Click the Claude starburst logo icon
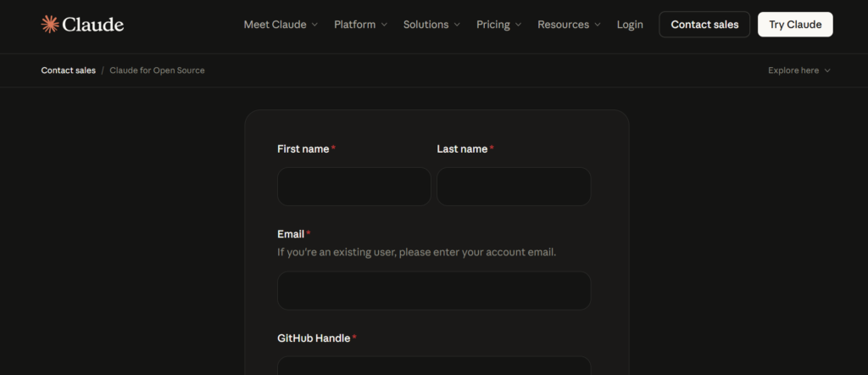This screenshot has height=375, width=868. click(x=50, y=25)
